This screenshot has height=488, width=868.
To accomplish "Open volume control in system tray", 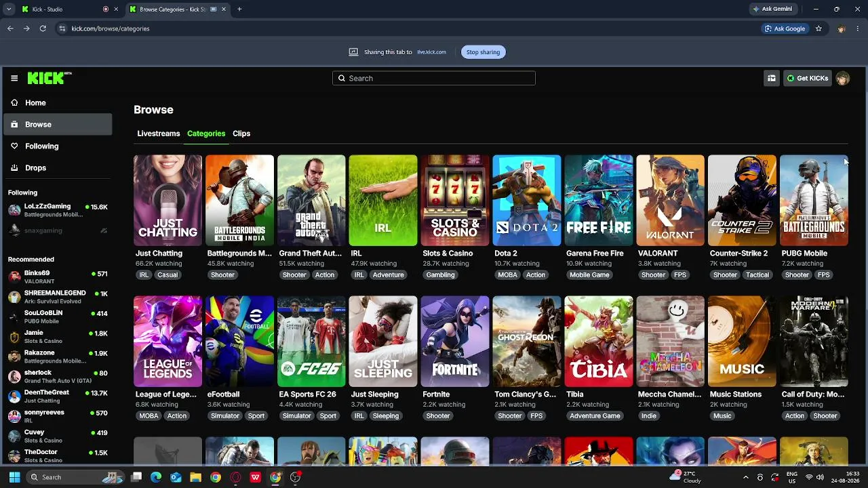I will coord(821,477).
